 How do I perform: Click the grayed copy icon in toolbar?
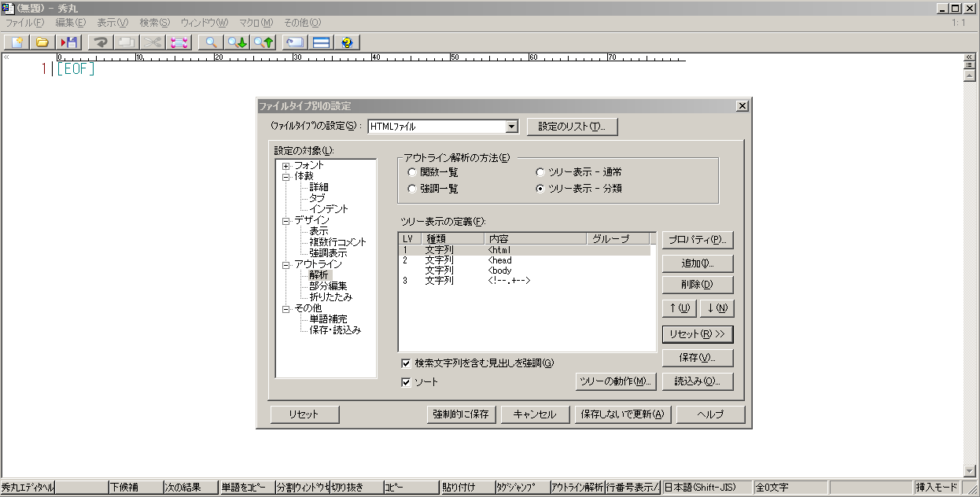[126, 42]
